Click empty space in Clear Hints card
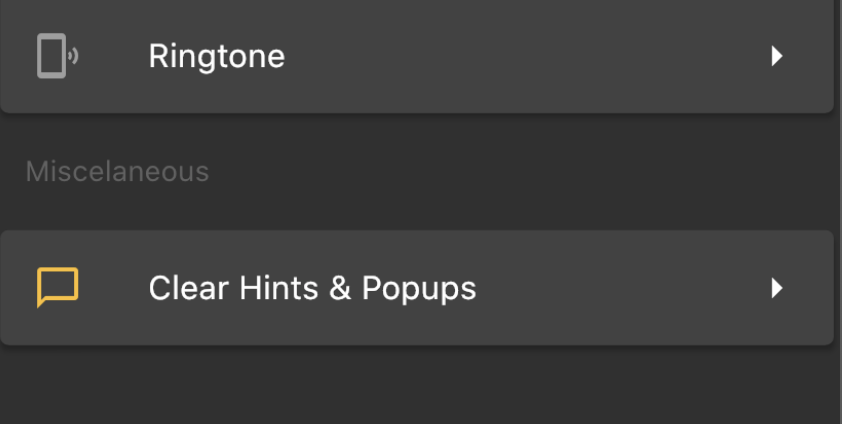This screenshot has height=424, width=842. pos(620,288)
